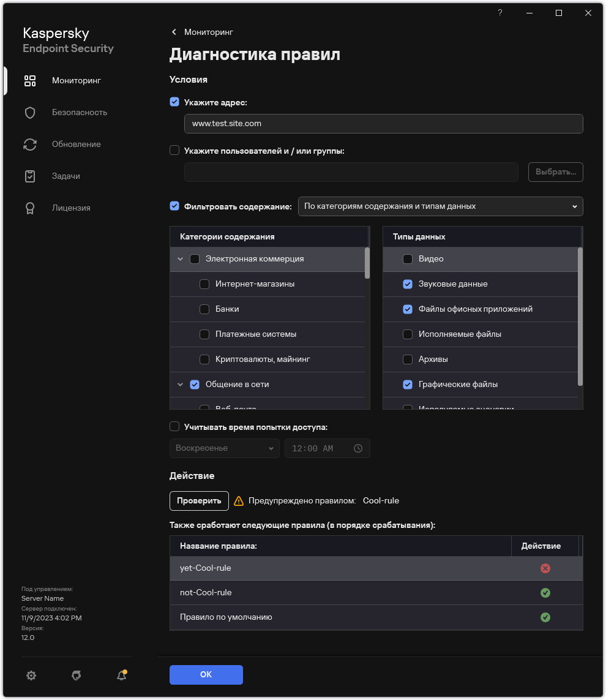The width and height of the screenshot is (606, 700).
Task: Click the support agent icon at bottom
Action: 77,676
